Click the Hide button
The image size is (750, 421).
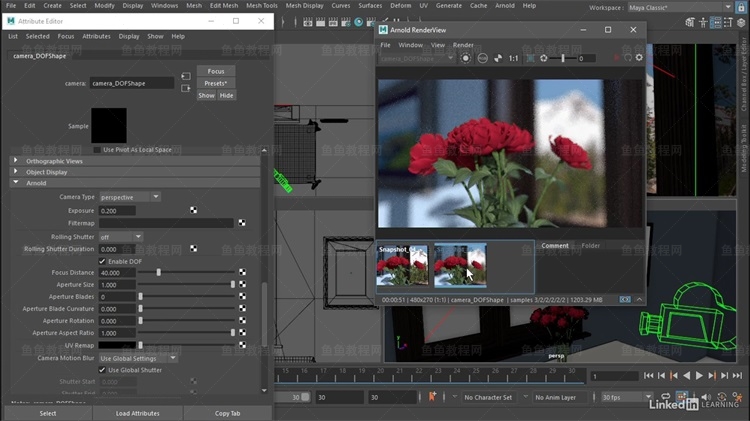tap(226, 95)
